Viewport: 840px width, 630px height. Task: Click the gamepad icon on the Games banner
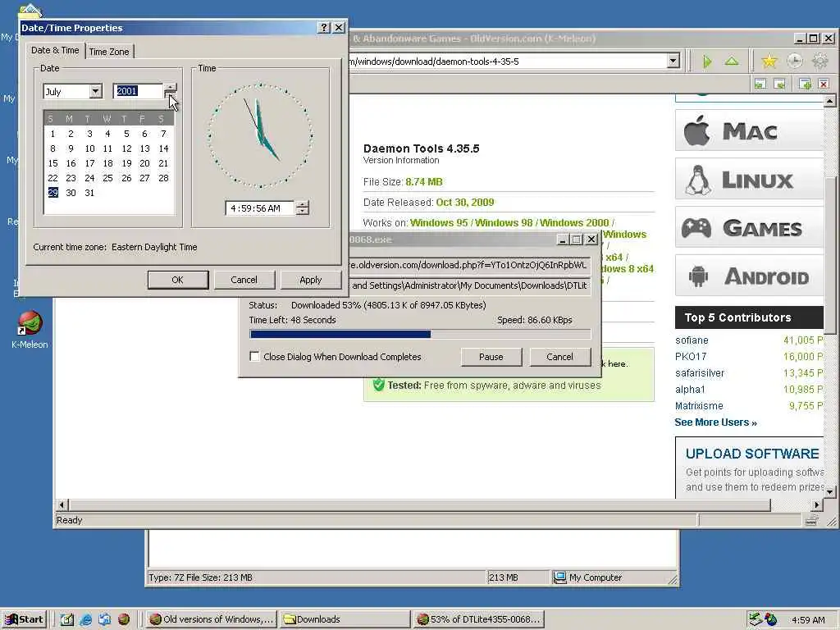point(696,228)
